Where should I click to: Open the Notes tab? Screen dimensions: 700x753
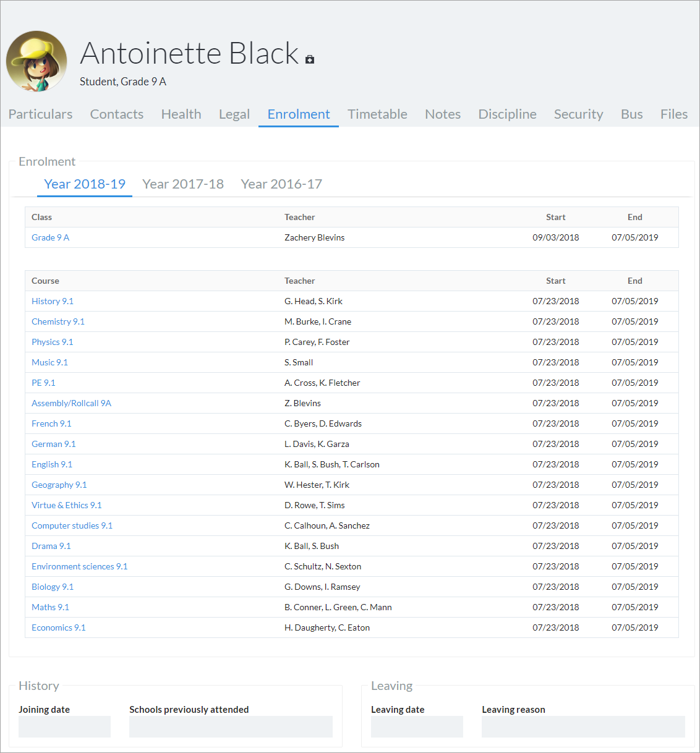pyautogui.click(x=443, y=114)
